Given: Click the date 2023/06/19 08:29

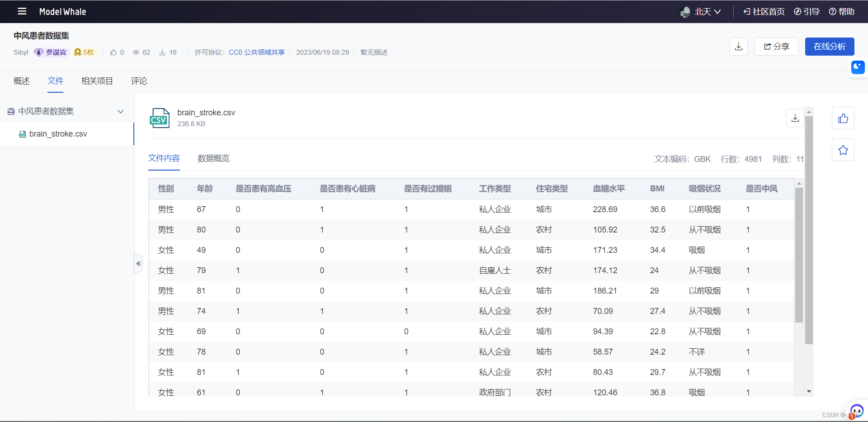Looking at the screenshot, I should point(323,52).
